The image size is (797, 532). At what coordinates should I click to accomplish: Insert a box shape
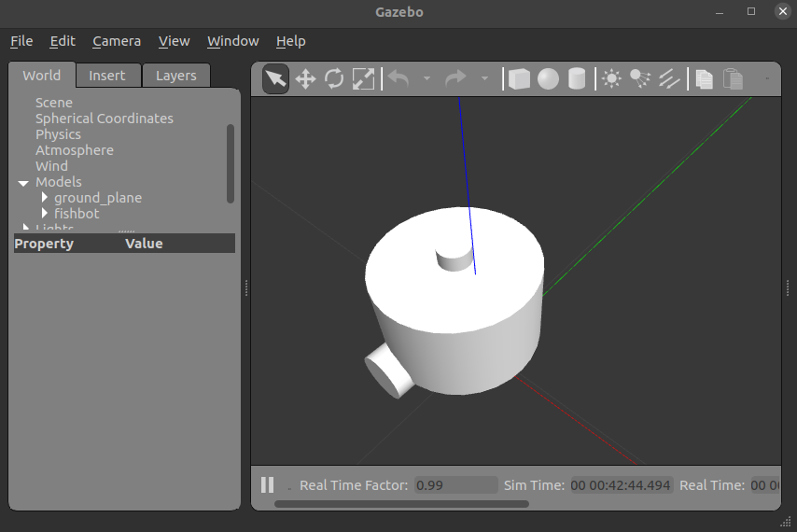[x=519, y=79]
